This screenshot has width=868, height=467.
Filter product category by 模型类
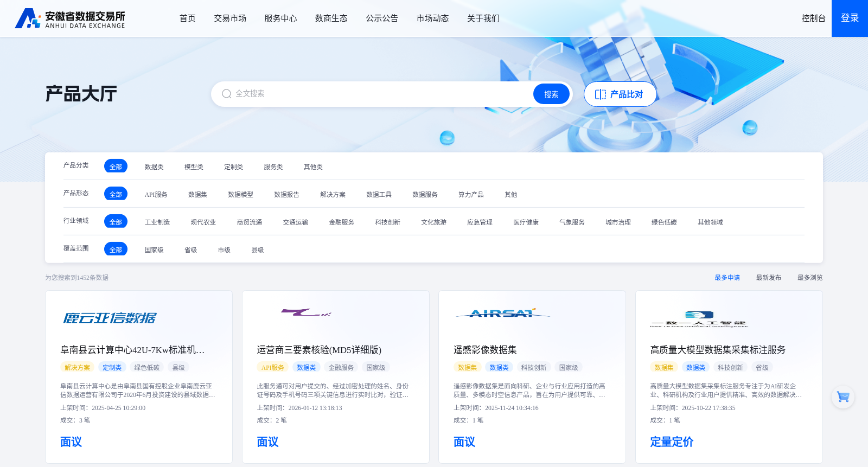point(194,167)
